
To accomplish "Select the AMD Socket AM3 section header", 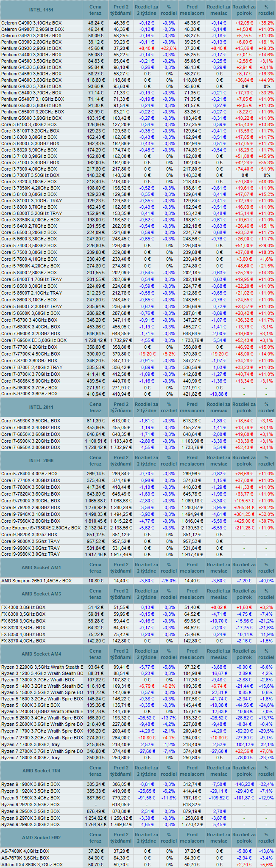I will click(x=41, y=594).
